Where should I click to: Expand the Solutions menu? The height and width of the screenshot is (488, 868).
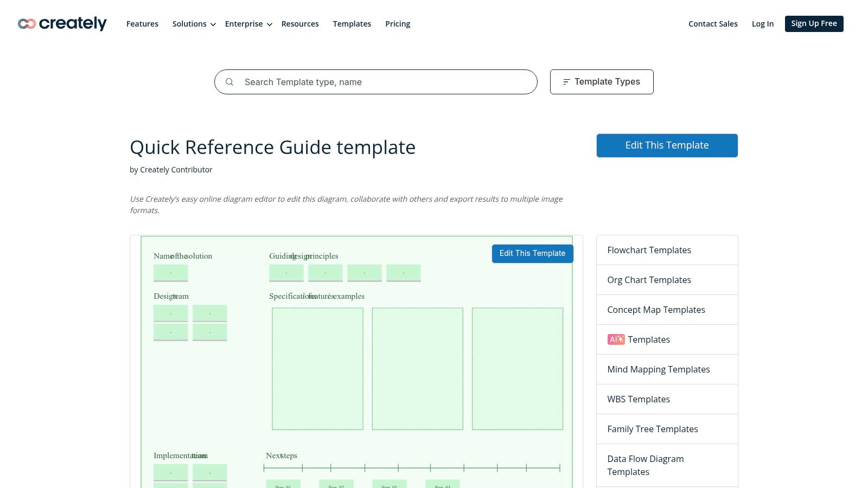click(x=189, y=24)
